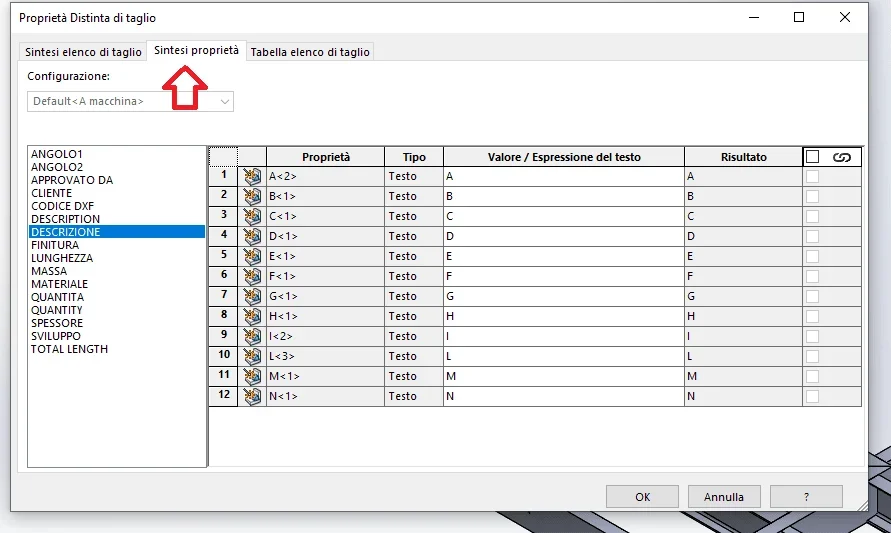Image resolution: width=891 pixels, height=533 pixels.
Task: Click the item icon for L<3>
Action: coord(252,356)
